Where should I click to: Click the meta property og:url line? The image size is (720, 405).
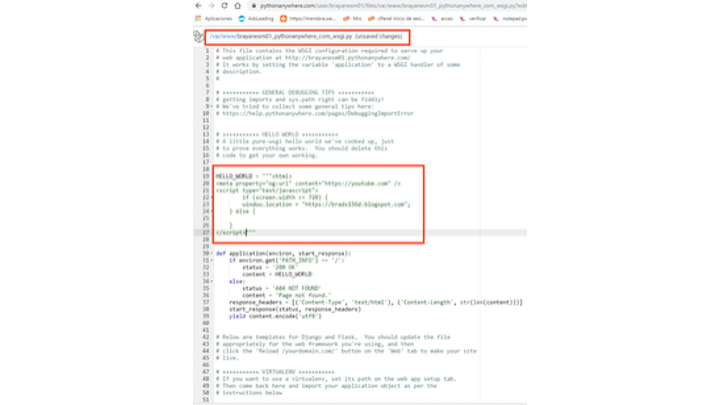click(x=308, y=184)
